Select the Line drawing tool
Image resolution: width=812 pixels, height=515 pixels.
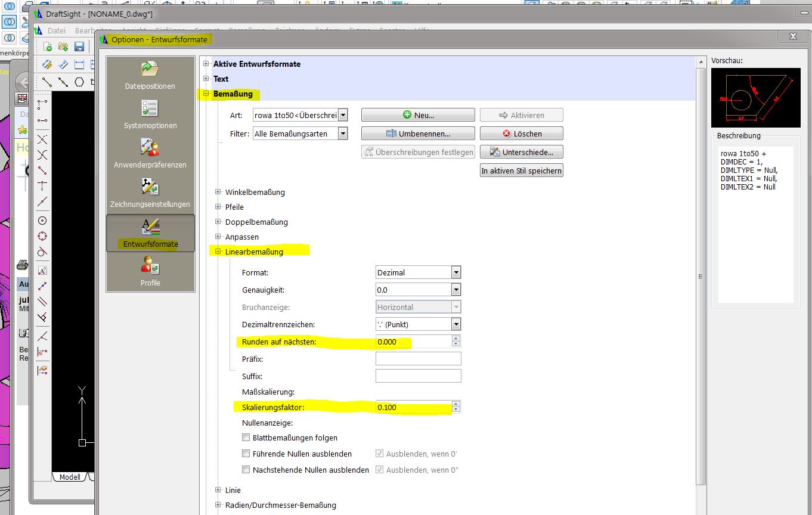pyautogui.click(x=48, y=82)
